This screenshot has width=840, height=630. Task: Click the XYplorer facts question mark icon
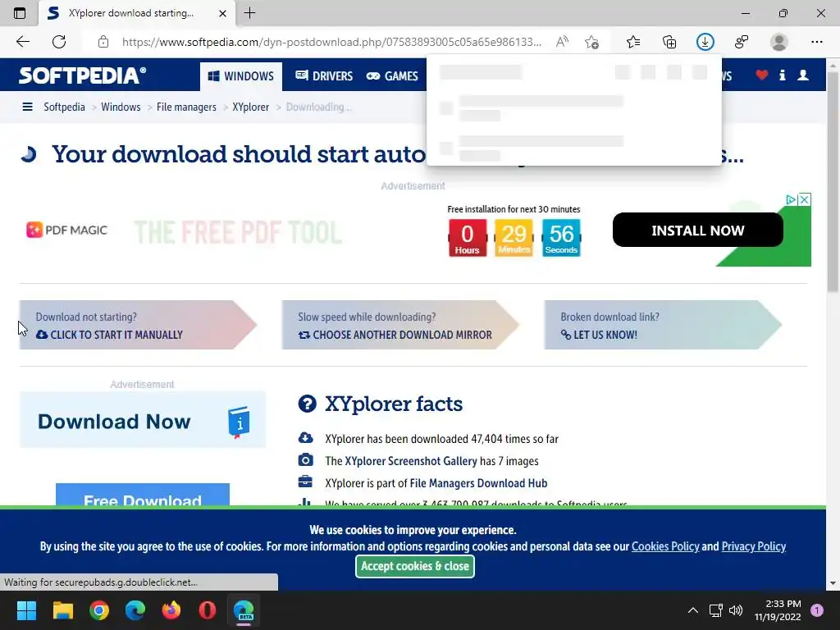[x=307, y=404]
